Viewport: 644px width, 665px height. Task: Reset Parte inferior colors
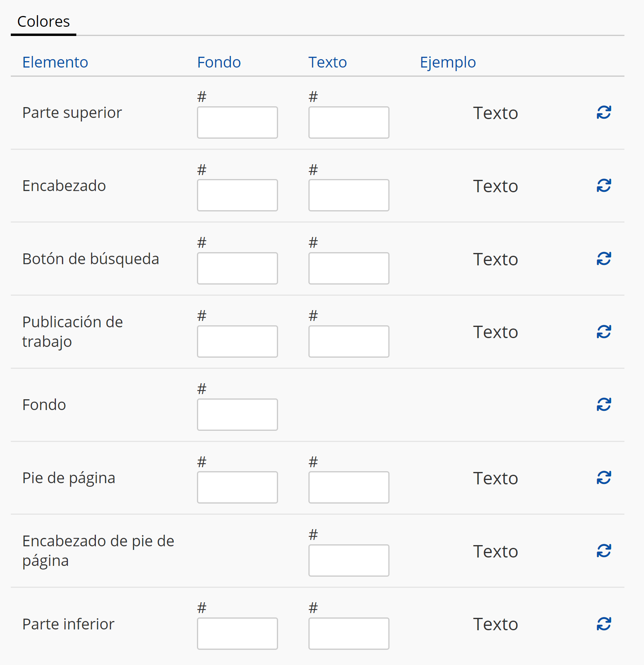[604, 624]
